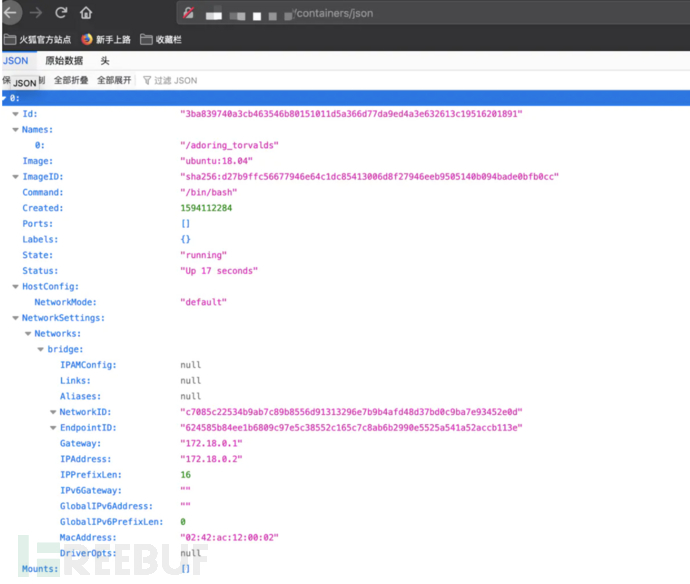Click the Aliases: key label
The width and height of the screenshot is (690, 584).
click(80, 397)
